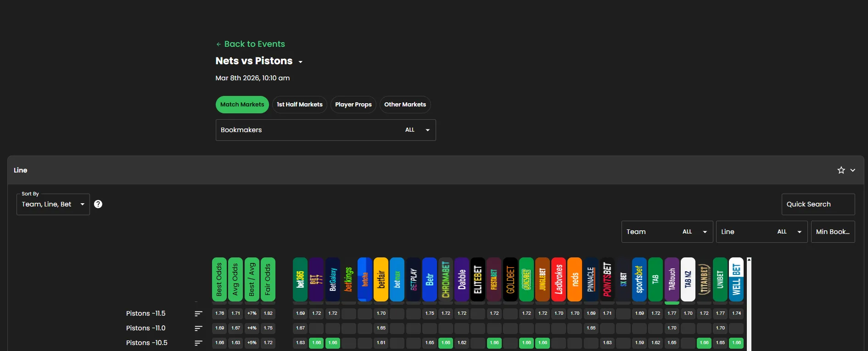
Task: Click the Pistons -10.5 row label
Action: point(147,343)
